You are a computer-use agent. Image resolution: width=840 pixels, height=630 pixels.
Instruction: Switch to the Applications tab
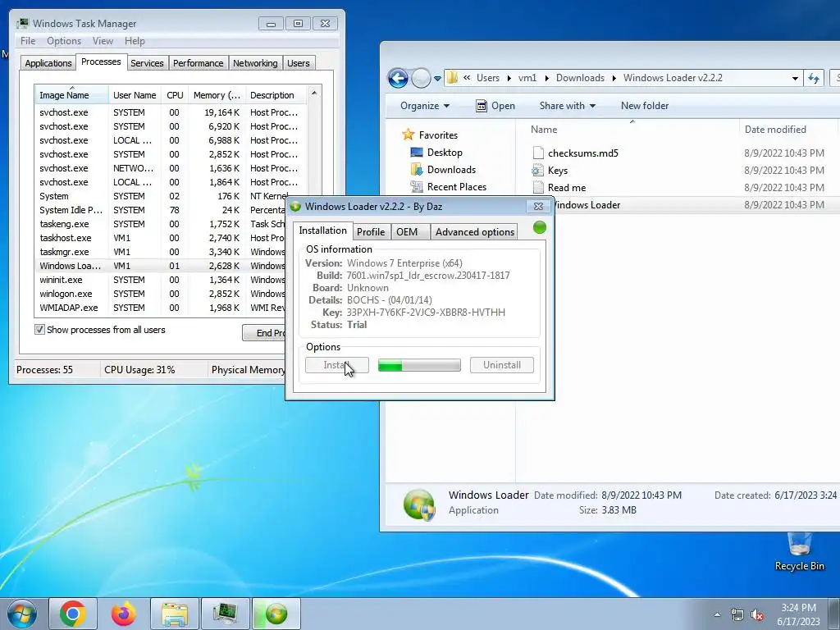(48, 63)
